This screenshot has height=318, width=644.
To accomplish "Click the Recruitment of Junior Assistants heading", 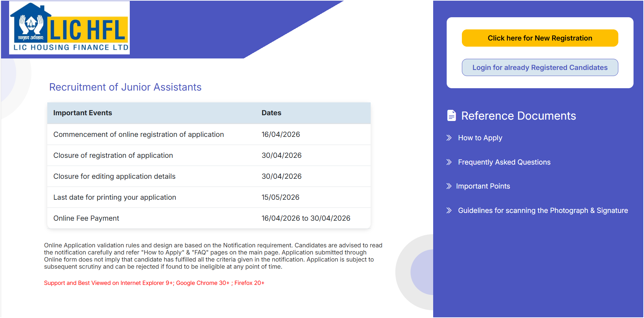I will point(125,87).
